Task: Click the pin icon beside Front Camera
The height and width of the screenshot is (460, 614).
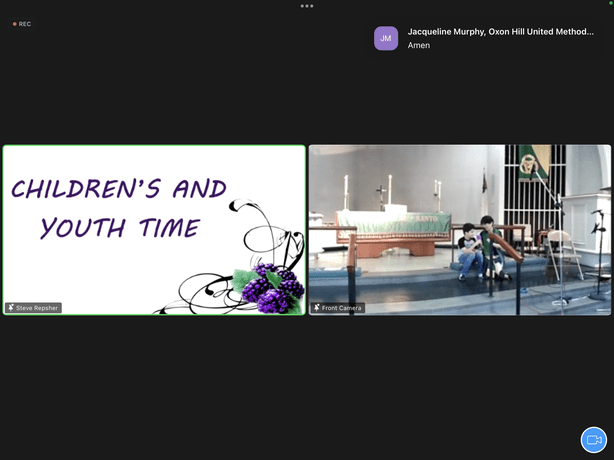Action: [x=317, y=308]
